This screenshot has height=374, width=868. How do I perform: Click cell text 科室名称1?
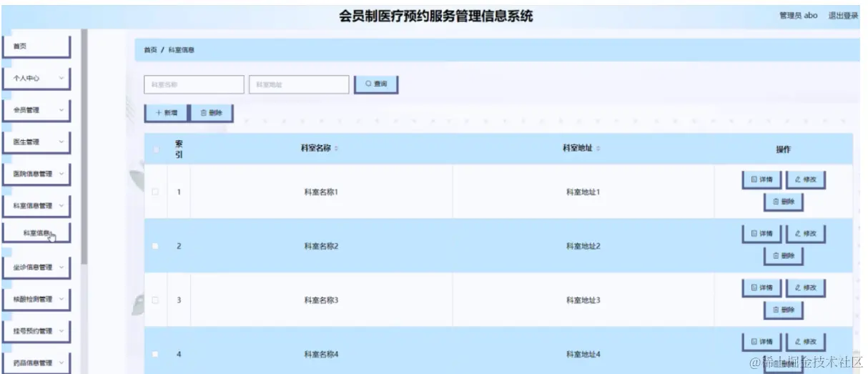tap(321, 192)
